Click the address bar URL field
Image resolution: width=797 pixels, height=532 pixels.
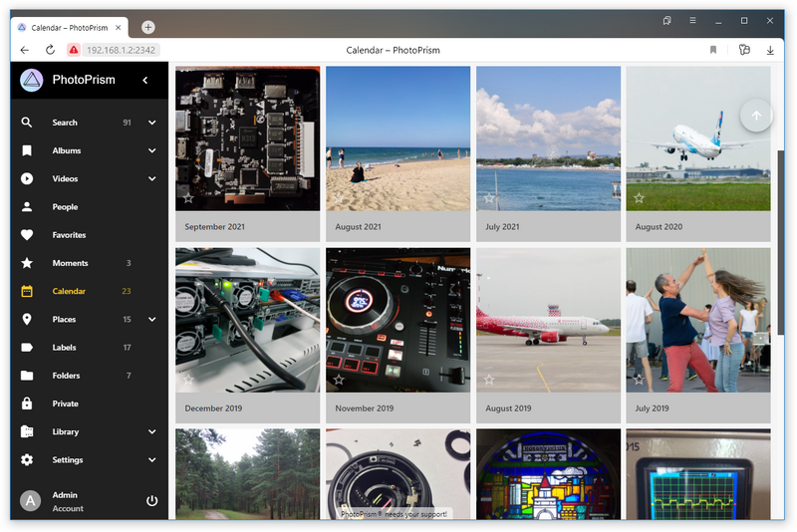[121, 50]
